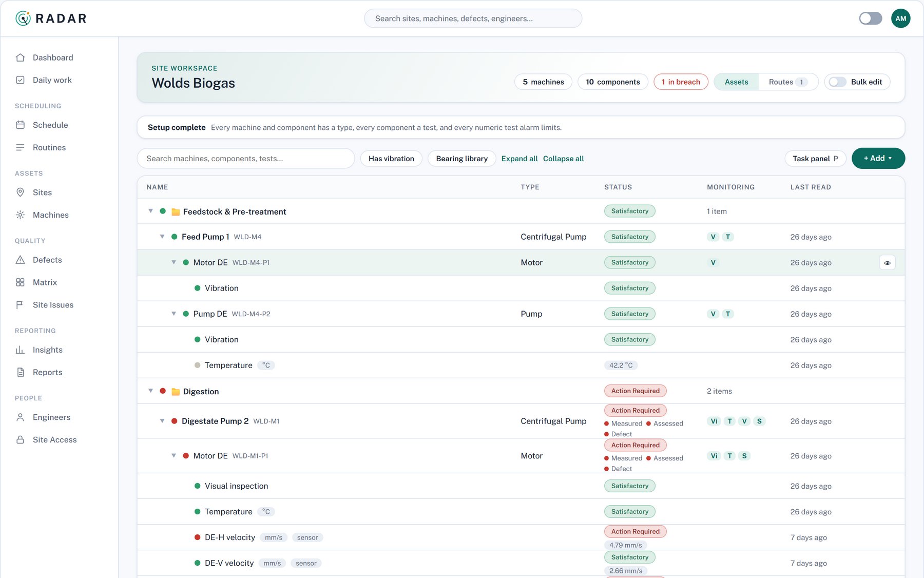The image size is (924, 578).
Task: Click the Daily work checkbox icon
Action: point(20,80)
